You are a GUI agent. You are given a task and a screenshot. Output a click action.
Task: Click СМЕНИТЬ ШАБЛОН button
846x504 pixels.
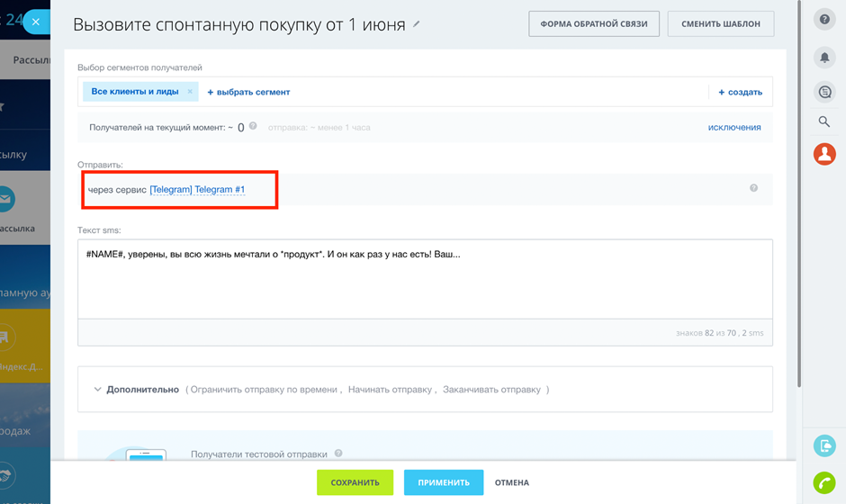coord(721,23)
